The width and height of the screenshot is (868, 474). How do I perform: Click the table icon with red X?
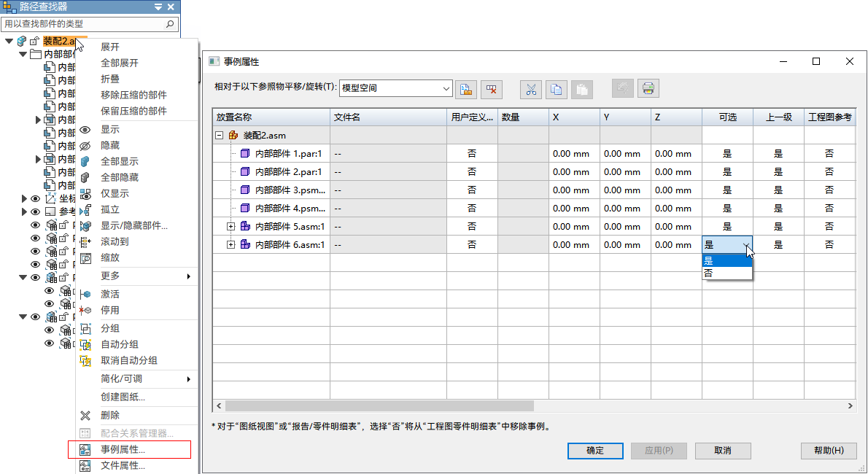[491, 88]
